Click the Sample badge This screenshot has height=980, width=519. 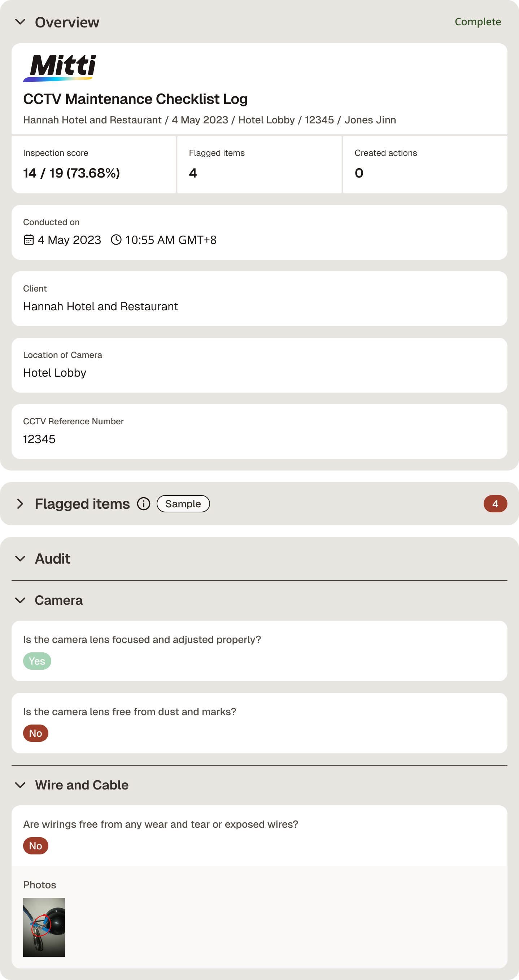pyautogui.click(x=183, y=504)
